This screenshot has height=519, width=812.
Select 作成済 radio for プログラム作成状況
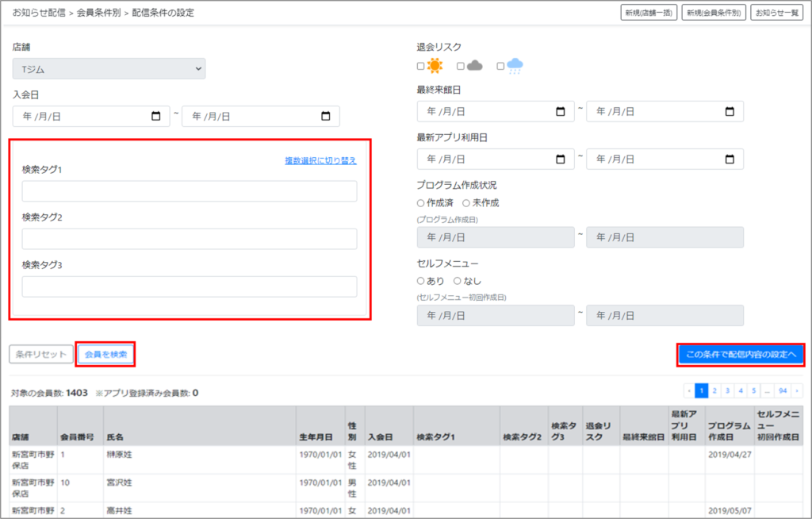pos(421,203)
